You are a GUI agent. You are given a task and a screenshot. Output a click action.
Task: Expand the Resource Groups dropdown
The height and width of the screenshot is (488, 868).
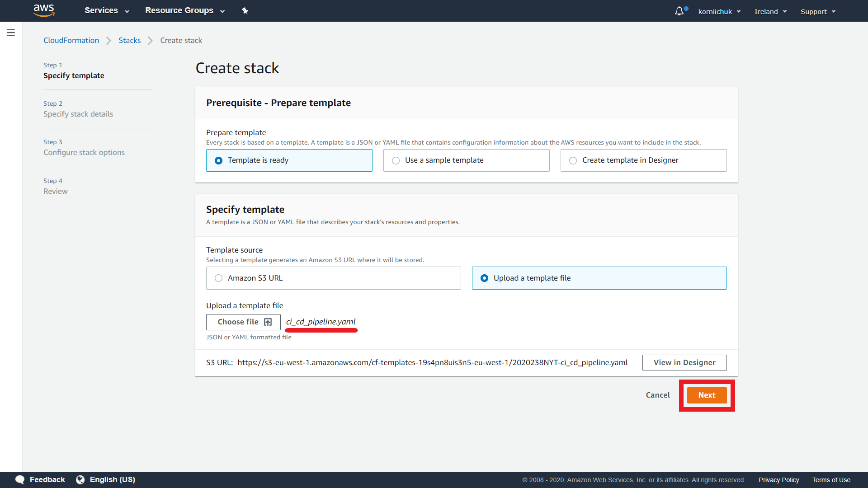(184, 11)
